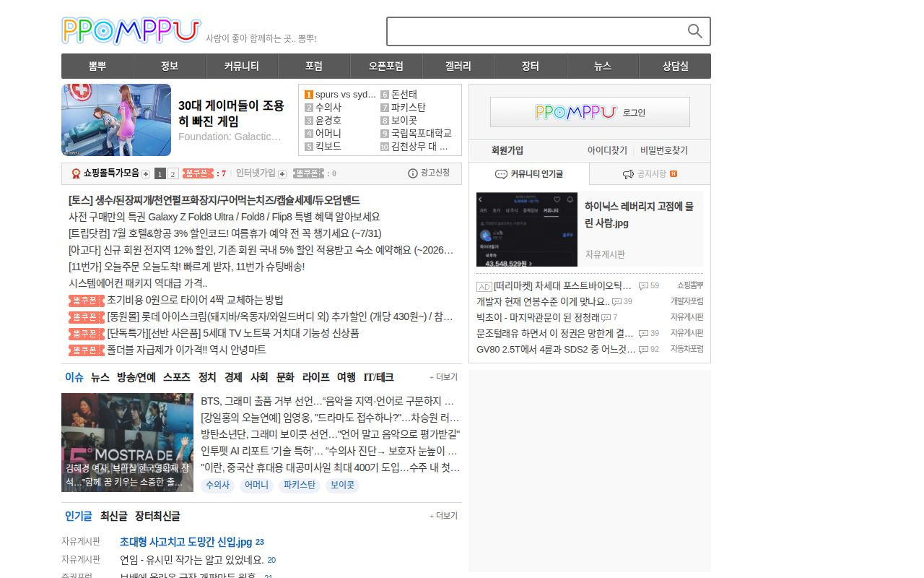Expand the plus icon next to 인터넷가입
The image size is (924, 578).
(282, 173)
